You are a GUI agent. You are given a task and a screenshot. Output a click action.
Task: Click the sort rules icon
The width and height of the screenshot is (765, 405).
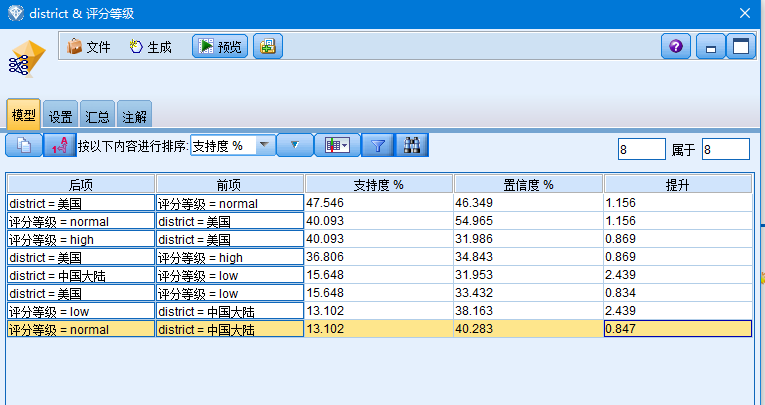[60, 146]
